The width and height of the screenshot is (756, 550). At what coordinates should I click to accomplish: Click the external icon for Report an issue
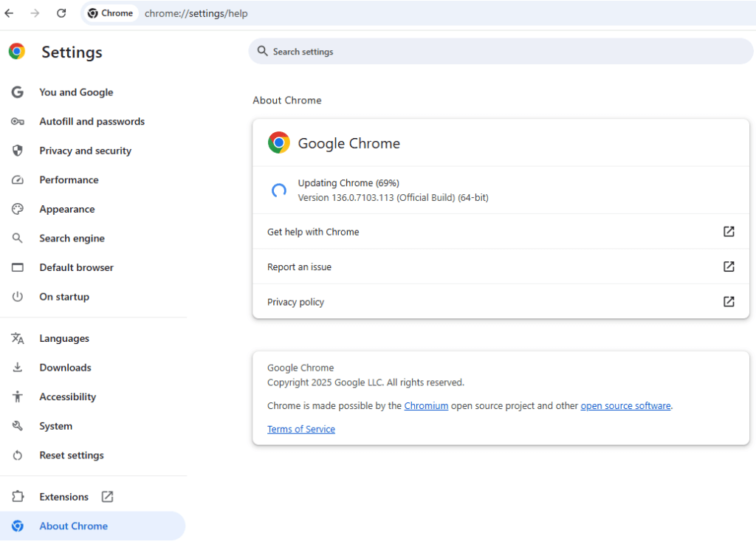point(729,267)
